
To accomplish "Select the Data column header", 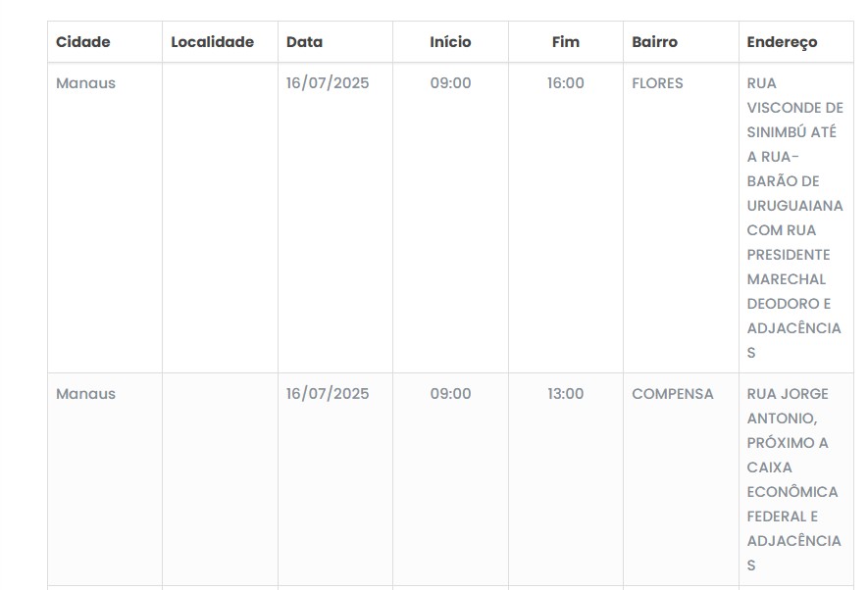I will [304, 42].
